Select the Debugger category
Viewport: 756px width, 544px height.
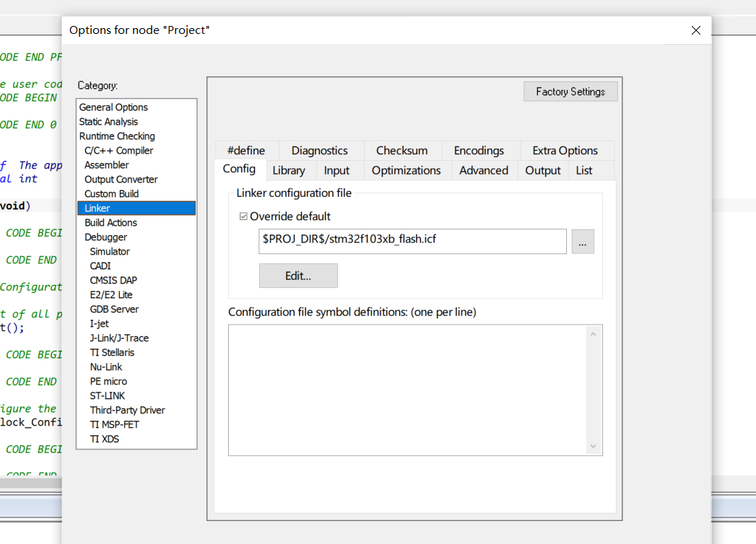pos(105,237)
